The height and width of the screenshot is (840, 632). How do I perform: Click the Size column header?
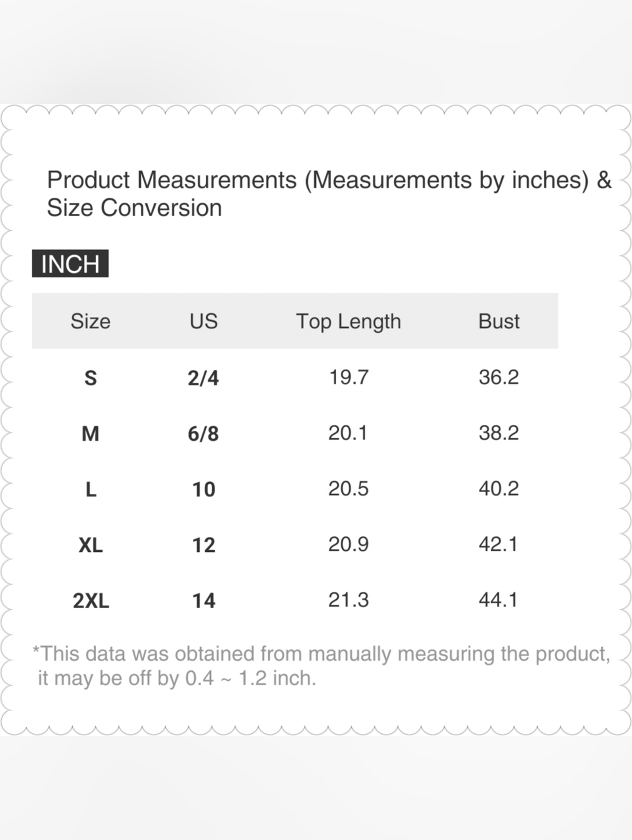pyautogui.click(x=90, y=321)
